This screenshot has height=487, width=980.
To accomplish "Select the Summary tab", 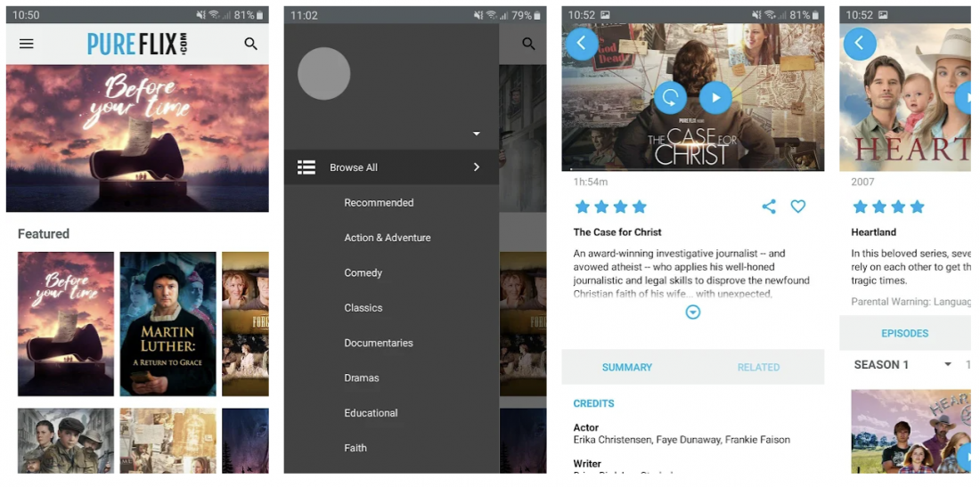I will pos(627,367).
